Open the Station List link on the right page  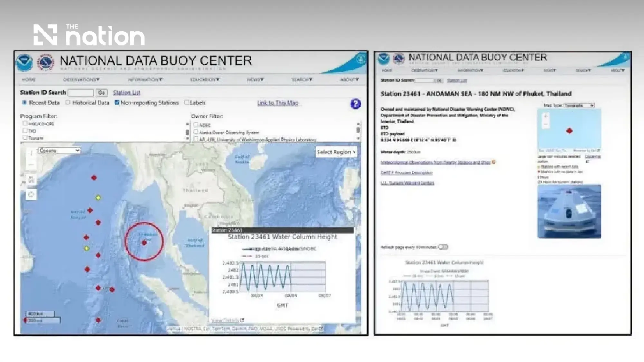(x=457, y=80)
